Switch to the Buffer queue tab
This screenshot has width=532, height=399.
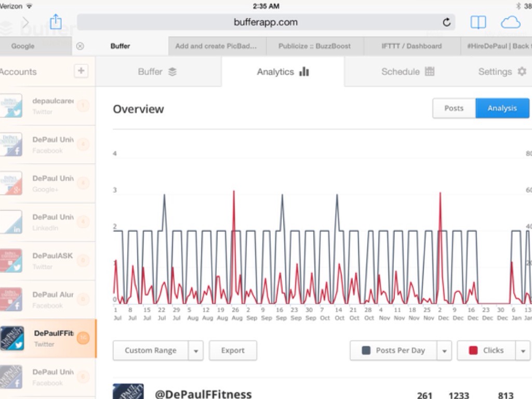[157, 72]
